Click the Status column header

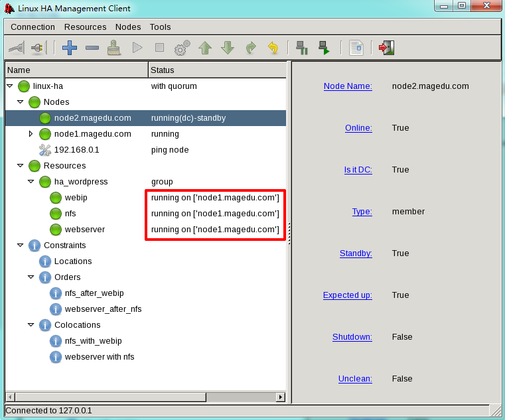[x=218, y=70]
